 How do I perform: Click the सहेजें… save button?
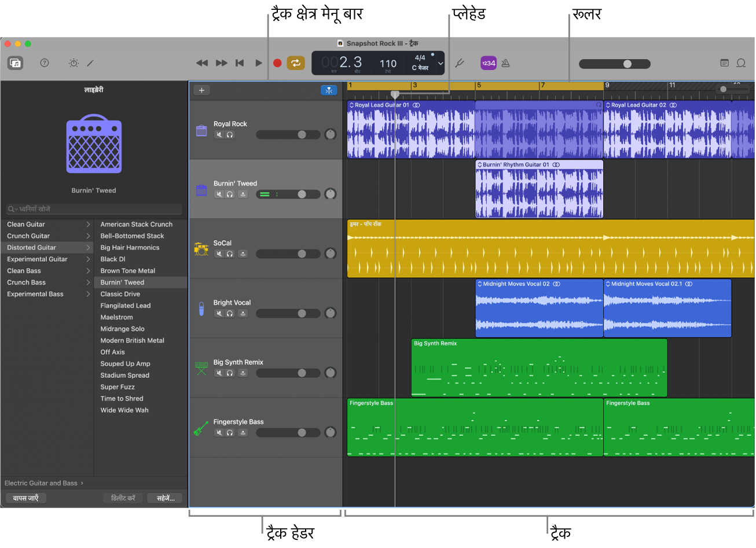[166, 498]
